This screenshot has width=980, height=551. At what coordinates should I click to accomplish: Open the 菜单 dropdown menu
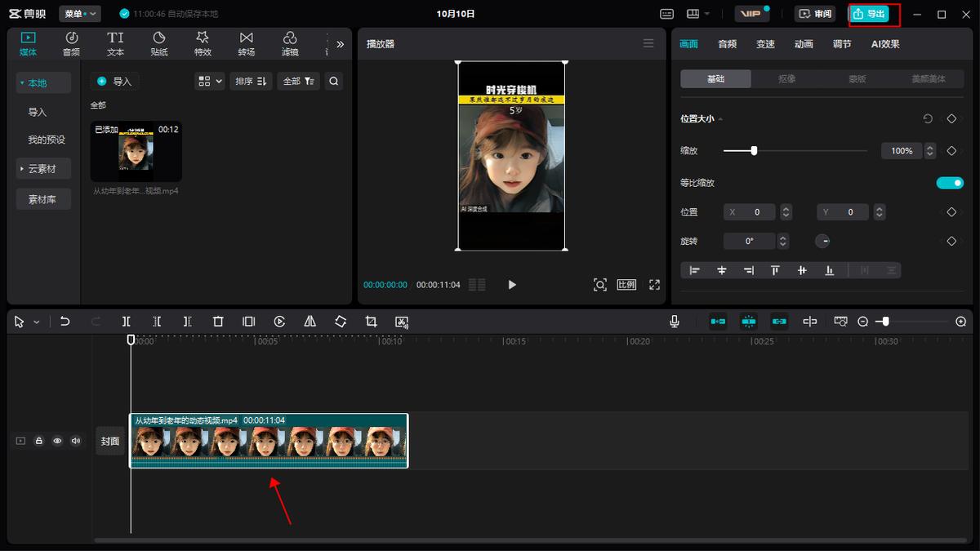80,14
